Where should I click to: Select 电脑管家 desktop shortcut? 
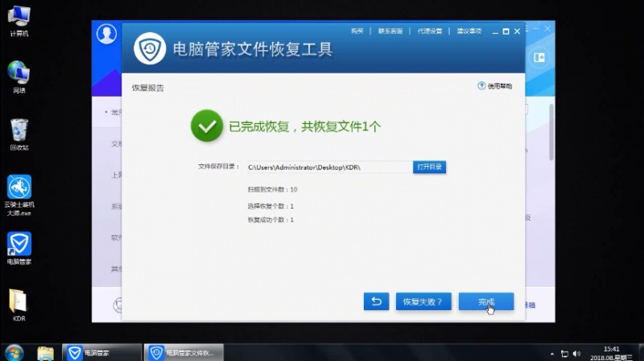19,248
